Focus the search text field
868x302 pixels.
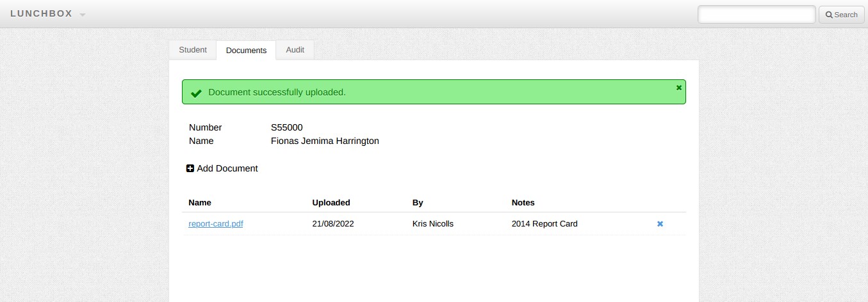pyautogui.click(x=756, y=14)
